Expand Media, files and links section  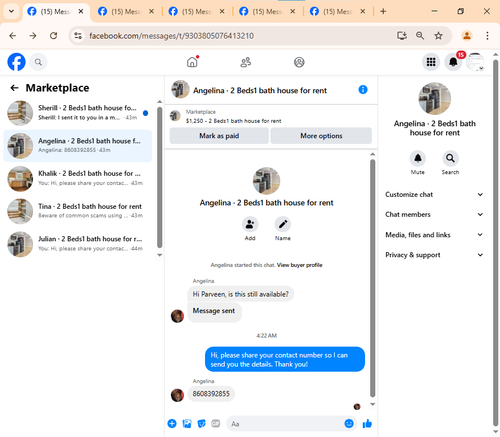point(434,235)
